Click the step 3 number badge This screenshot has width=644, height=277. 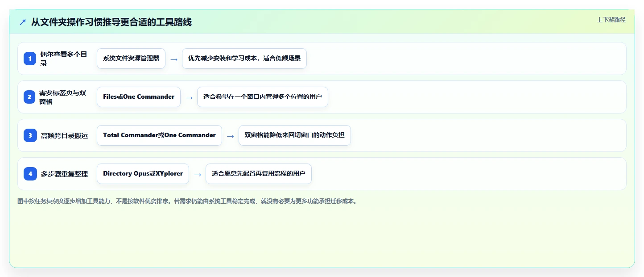30,135
